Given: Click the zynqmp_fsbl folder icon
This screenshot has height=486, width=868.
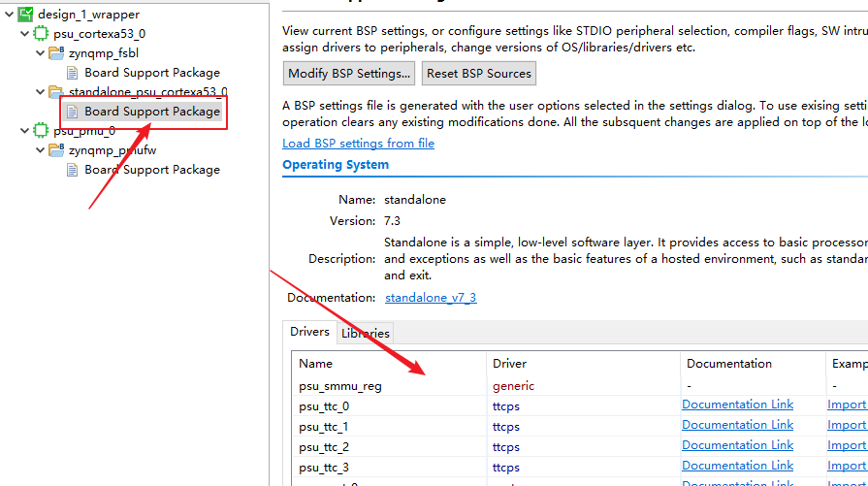Looking at the screenshot, I should point(56,53).
